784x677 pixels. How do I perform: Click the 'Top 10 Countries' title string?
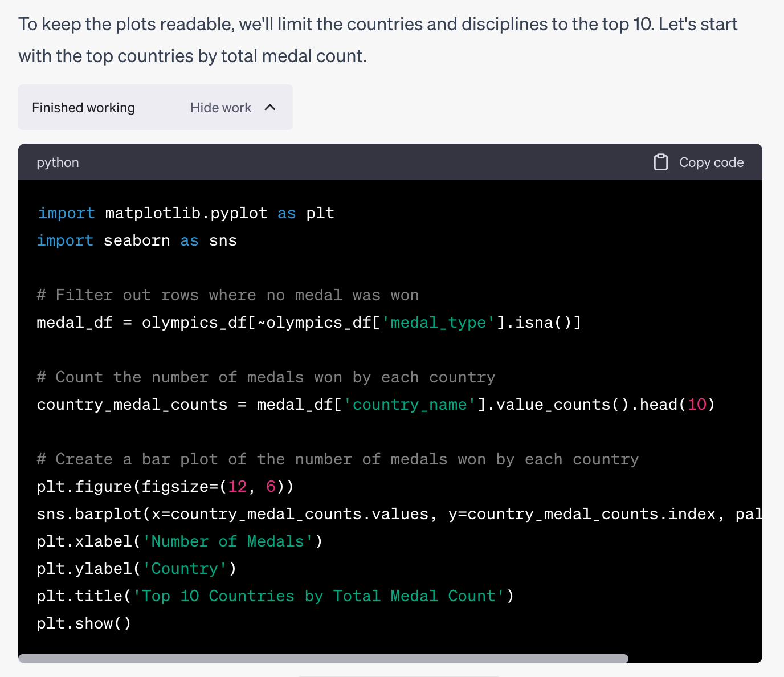click(x=318, y=596)
